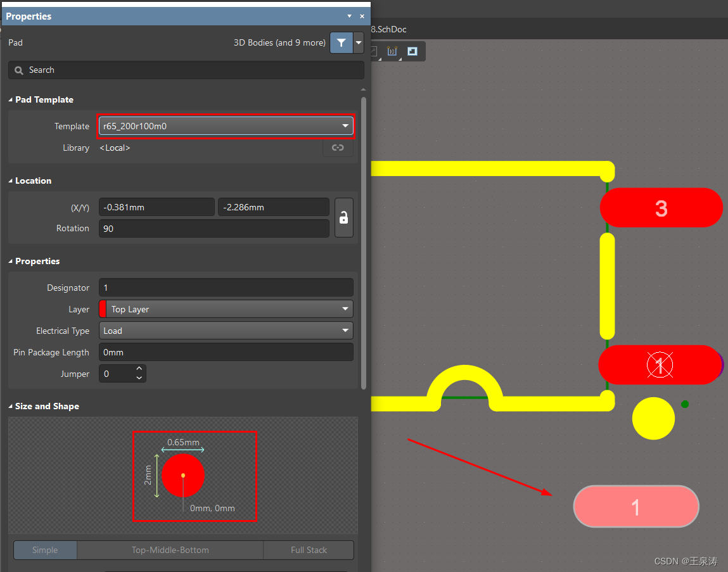This screenshot has width=728, height=572.
Task: Select the Full Stack mode
Action: (x=309, y=550)
